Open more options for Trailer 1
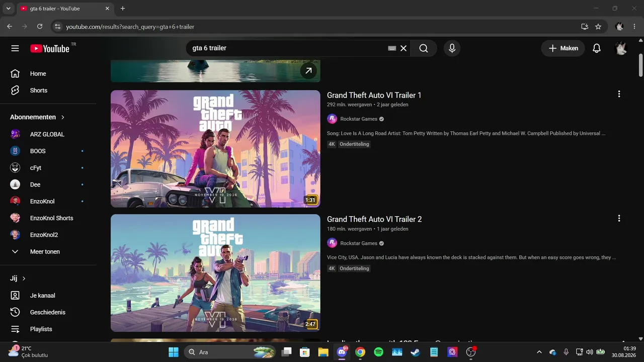Screen dimensions: 644x362 pos(619,94)
